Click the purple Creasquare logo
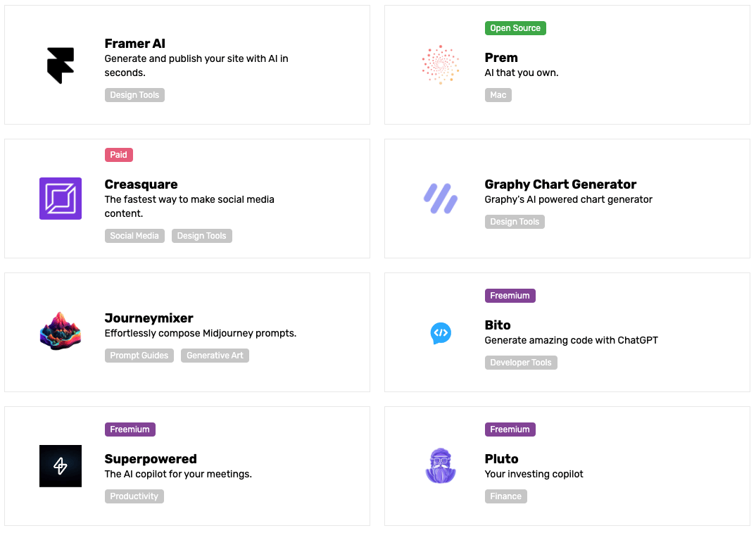Screen dimensions: 756x533 (x=61, y=199)
